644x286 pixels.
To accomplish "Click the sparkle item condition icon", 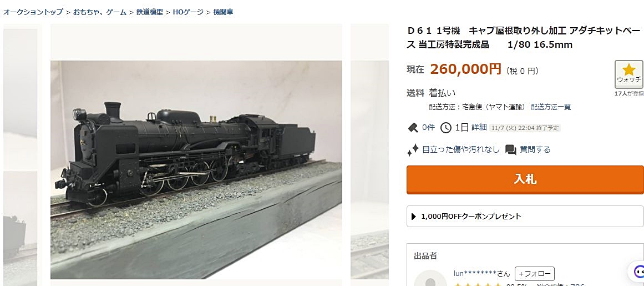I will tap(413, 150).
